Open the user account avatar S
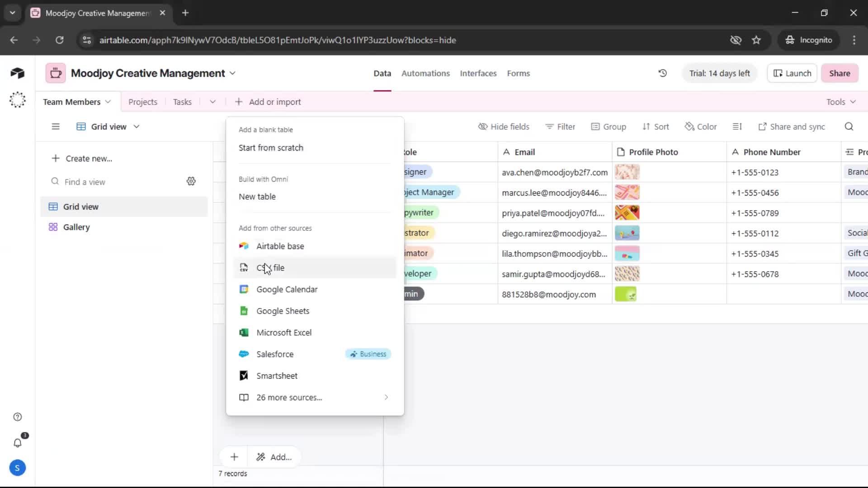Viewport: 868px width, 488px height. 17,468
